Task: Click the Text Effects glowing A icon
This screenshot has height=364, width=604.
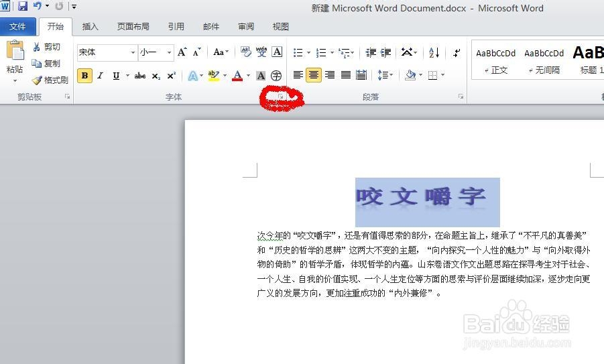Action: 192,76
